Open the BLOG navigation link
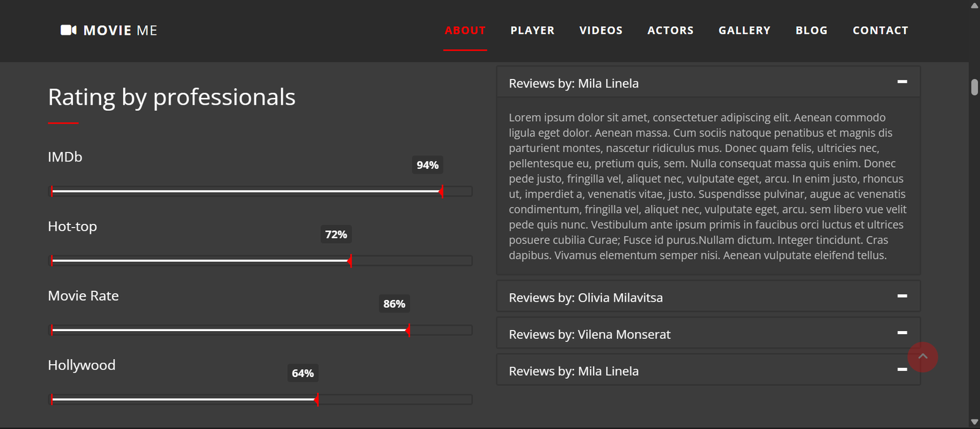 click(811, 31)
